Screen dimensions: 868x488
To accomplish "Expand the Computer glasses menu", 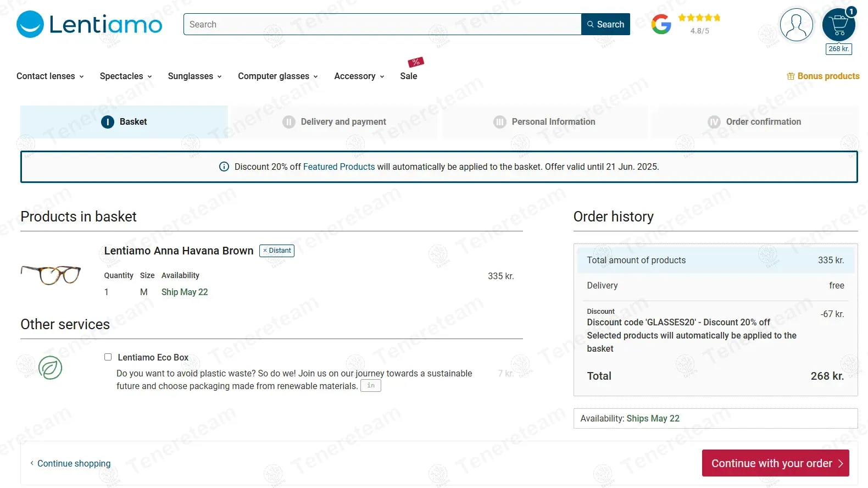I will [x=278, y=76].
